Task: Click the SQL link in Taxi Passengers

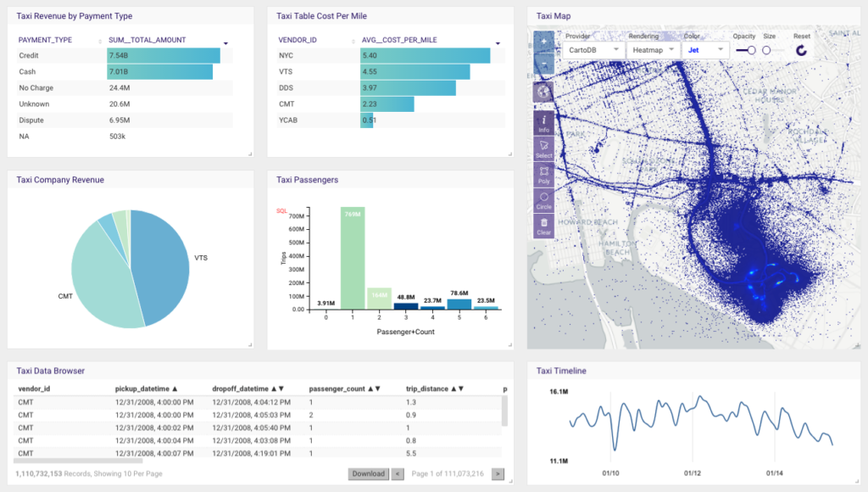Action: tap(281, 210)
